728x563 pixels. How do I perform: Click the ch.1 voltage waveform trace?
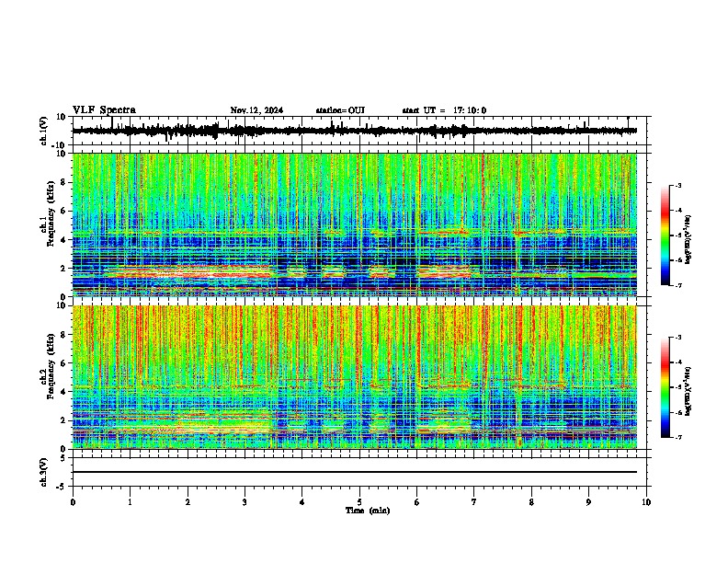(x=355, y=131)
